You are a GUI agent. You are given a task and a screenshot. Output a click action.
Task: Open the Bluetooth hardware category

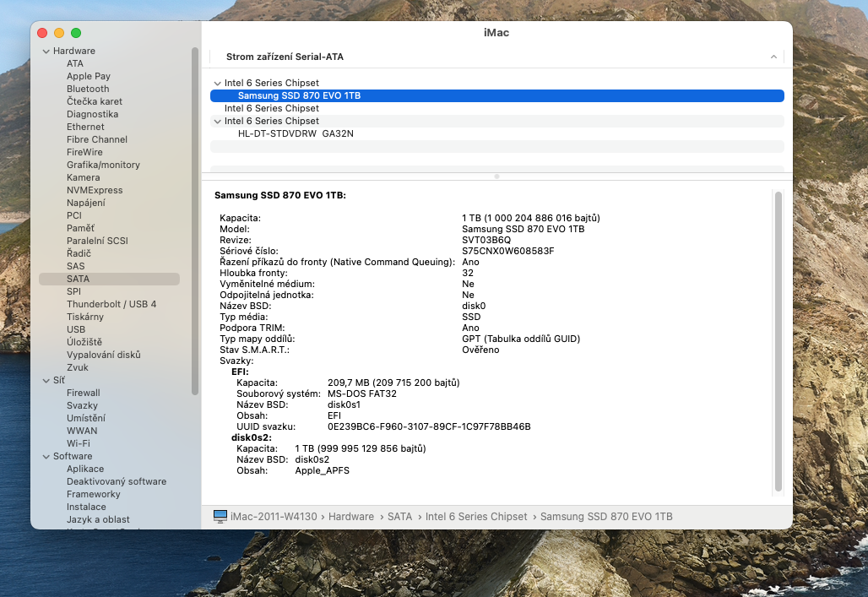tap(88, 89)
